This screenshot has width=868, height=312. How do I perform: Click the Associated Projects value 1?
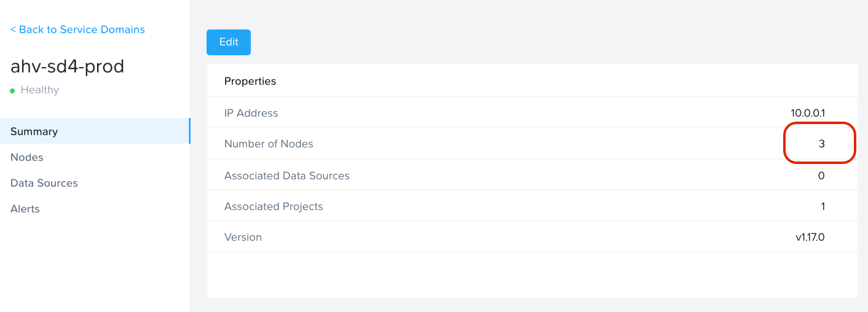coord(823,206)
